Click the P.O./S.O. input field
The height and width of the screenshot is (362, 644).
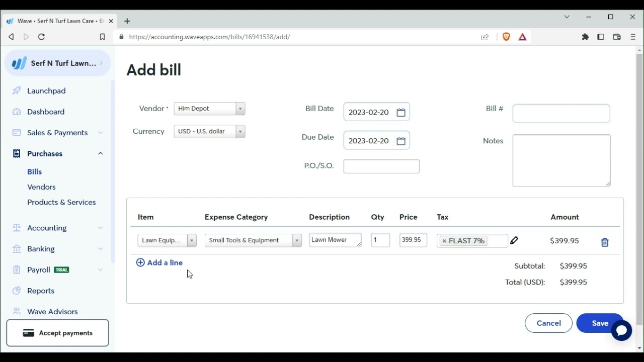[x=381, y=166]
